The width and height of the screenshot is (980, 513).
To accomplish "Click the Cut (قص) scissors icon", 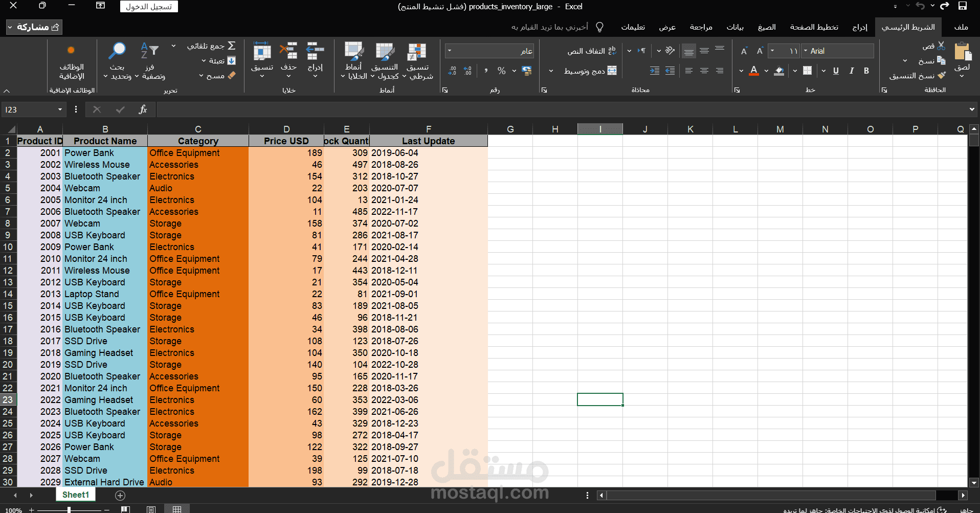I will [x=942, y=46].
